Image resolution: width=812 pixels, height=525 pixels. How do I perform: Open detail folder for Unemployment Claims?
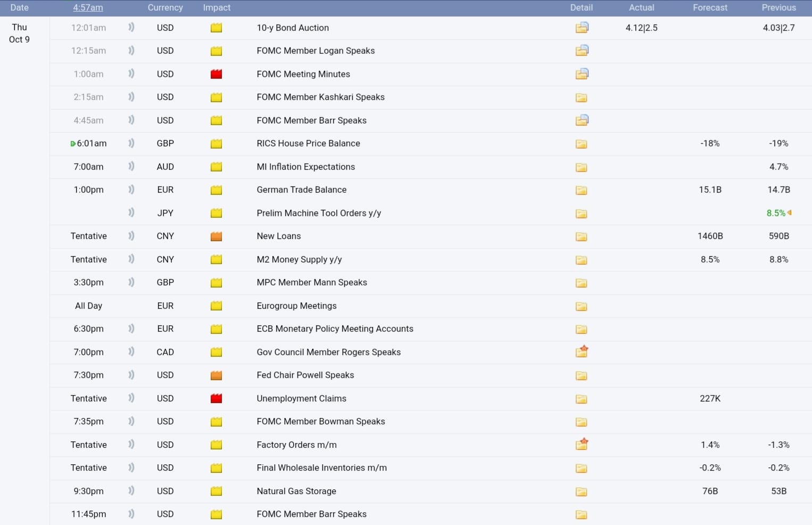pos(581,399)
